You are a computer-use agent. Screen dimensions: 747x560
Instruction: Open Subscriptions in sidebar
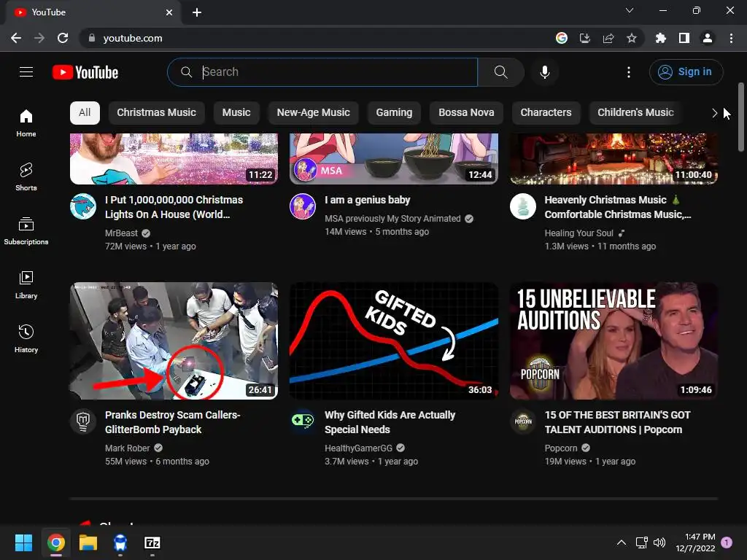pyautogui.click(x=26, y=231)
